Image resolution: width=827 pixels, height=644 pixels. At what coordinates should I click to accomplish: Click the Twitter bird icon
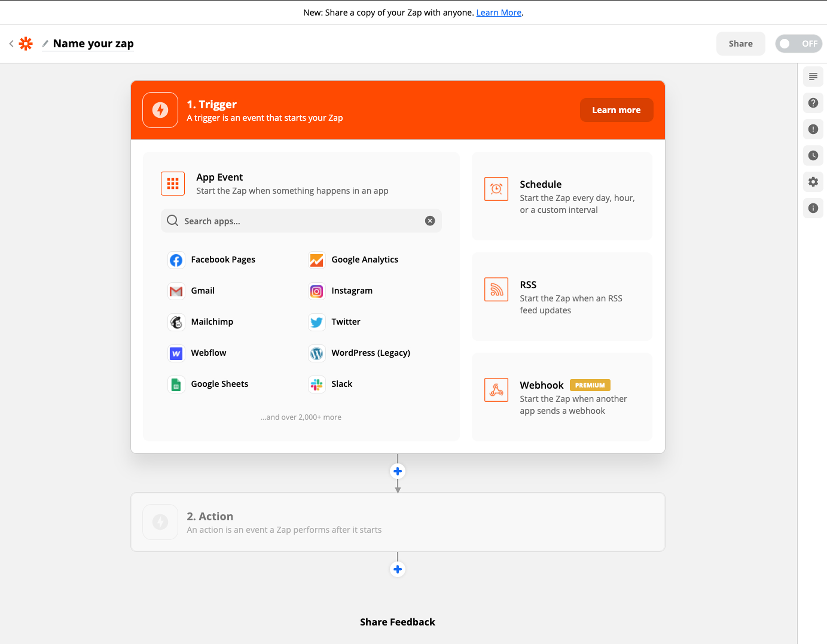point(317,322)
